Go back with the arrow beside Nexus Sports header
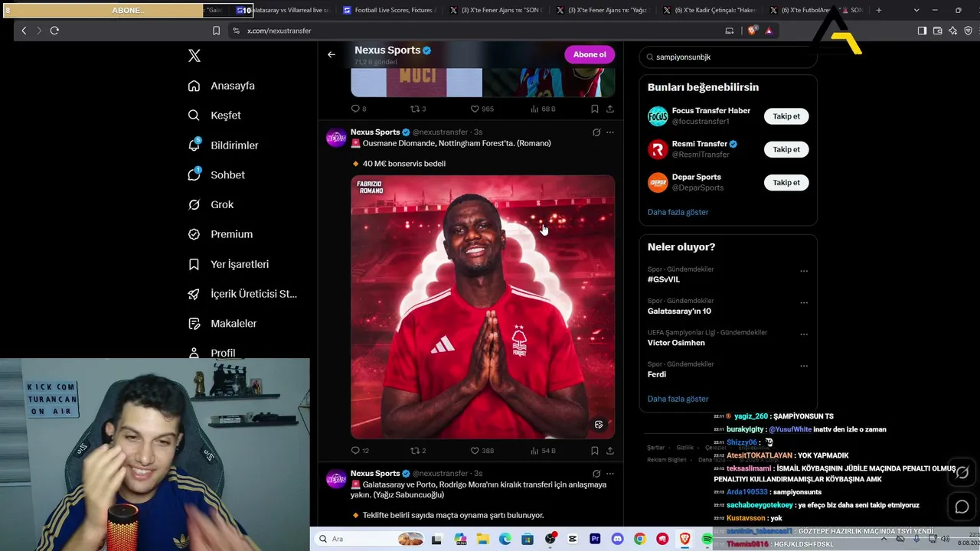The width and height of the screenshot is (980, 551). pyautogui.click(x=332, y=54)
